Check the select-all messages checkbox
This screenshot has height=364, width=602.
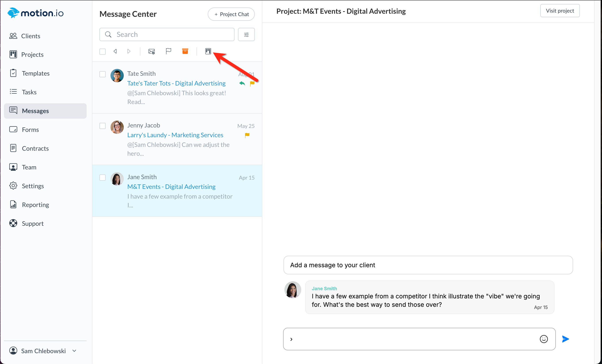[103, 52]
